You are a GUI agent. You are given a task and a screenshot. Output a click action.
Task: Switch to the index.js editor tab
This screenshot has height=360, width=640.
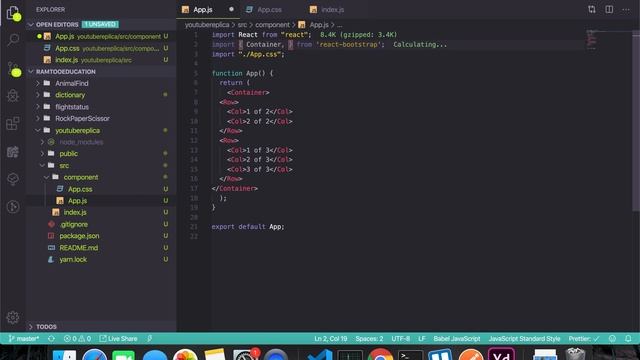pos(332,9)
